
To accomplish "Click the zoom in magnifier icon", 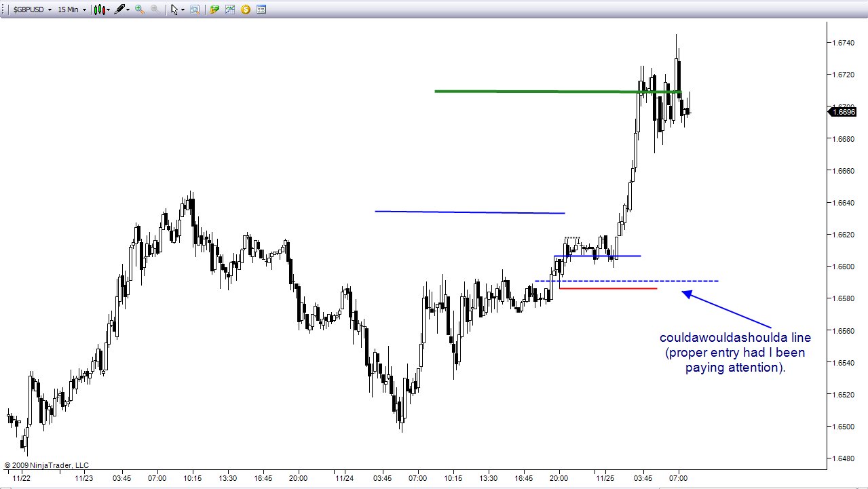I will click(140, 9).
